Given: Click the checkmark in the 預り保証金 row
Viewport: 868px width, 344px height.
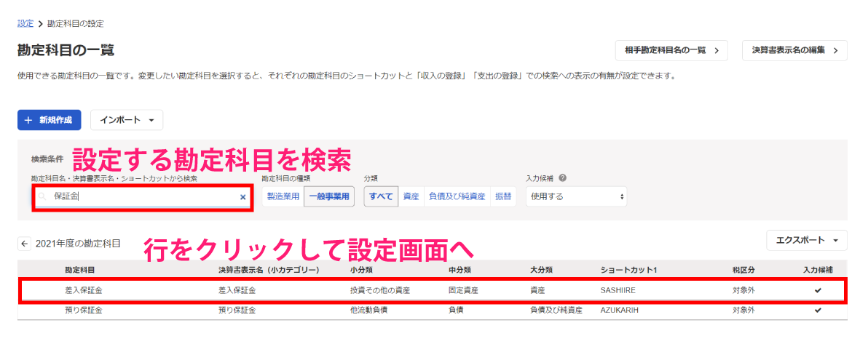Looking at the screenshot, I should pyautogui.click(x=818, y=310).
